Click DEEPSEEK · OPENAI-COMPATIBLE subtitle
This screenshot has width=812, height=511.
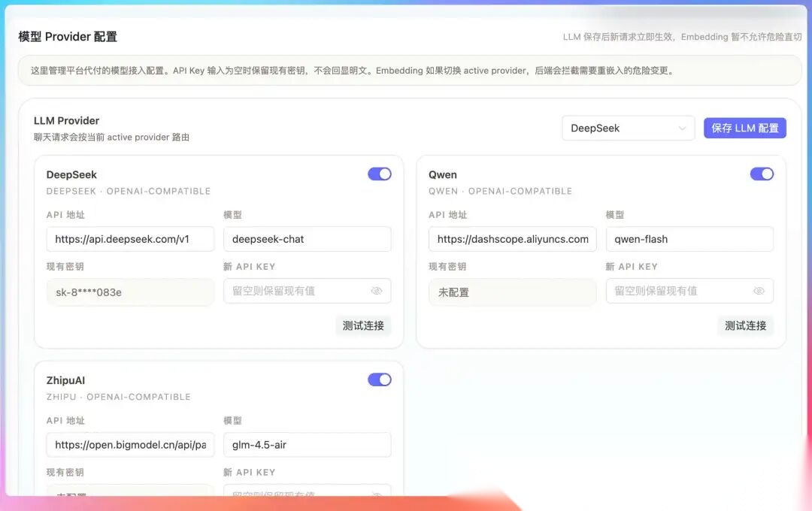coord(129,191)
